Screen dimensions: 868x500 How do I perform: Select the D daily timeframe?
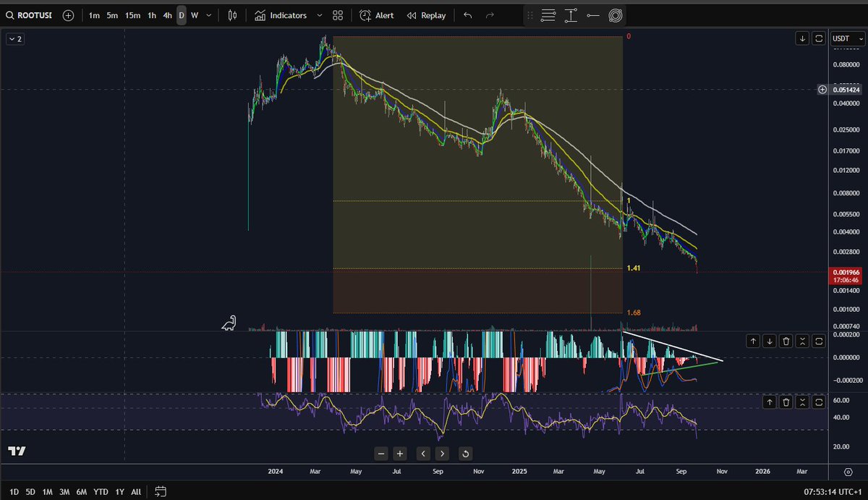[x=182, y=15]
